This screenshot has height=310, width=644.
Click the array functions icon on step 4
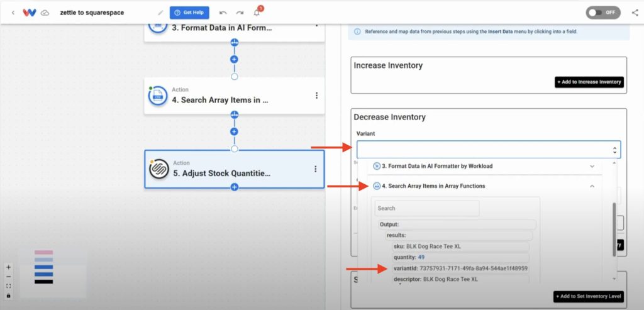158,96
